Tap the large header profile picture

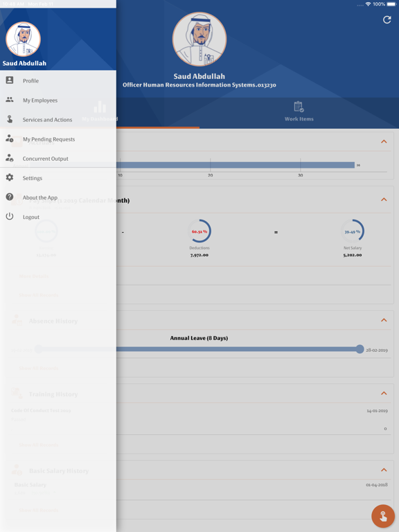(x=199, y=39)
